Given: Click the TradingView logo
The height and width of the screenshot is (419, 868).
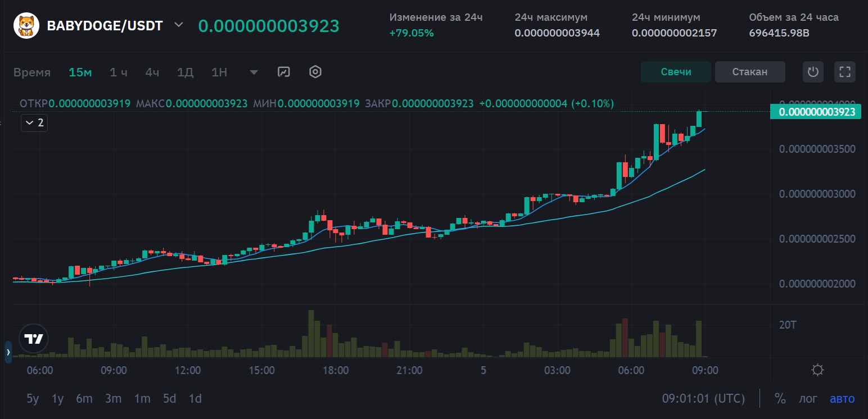Looking at the screenshot, I should (x=34, y=339).
